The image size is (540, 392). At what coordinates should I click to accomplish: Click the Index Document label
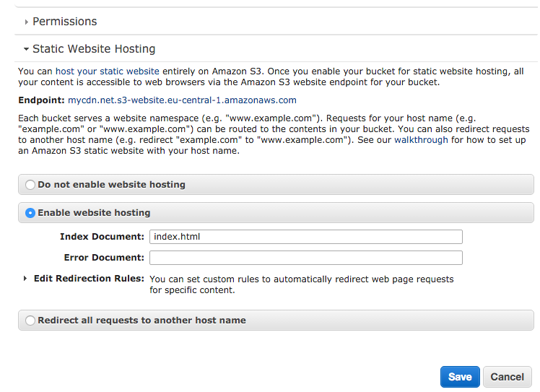point(102,237)
